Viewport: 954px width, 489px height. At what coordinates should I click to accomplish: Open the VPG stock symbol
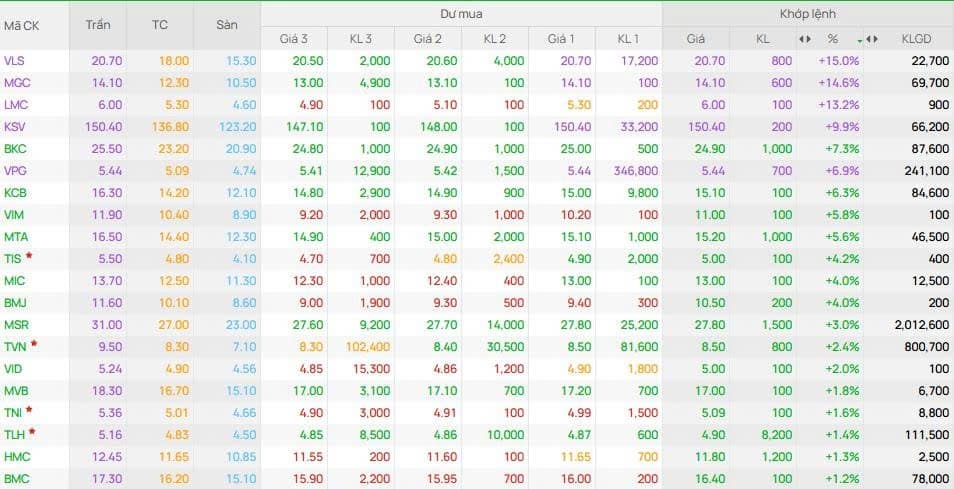click(x=15, y=170)
